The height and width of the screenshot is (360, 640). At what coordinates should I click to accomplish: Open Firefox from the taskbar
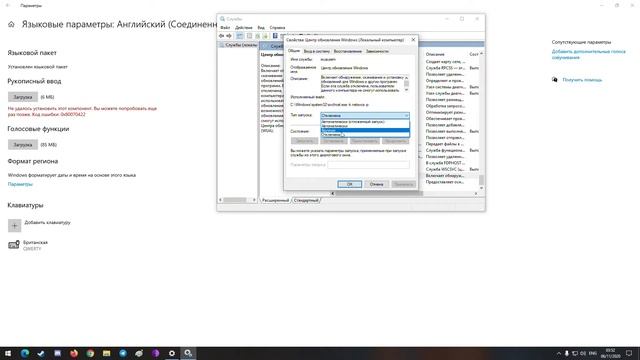pos(74,353)
